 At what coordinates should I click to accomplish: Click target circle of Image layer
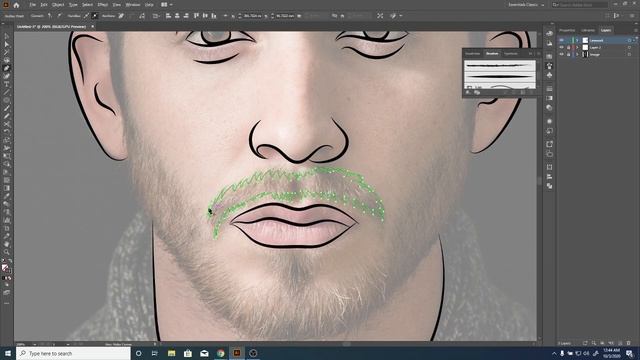coord(629,54)
